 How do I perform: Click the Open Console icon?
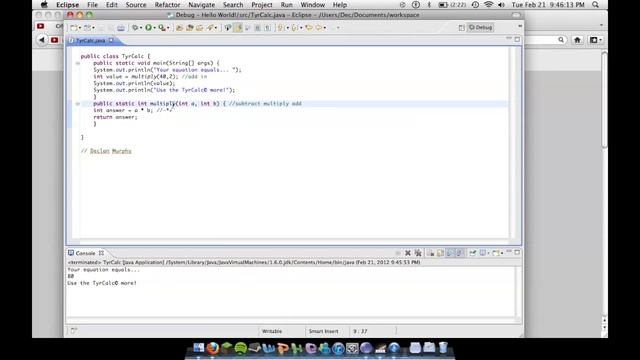[496, 253]
